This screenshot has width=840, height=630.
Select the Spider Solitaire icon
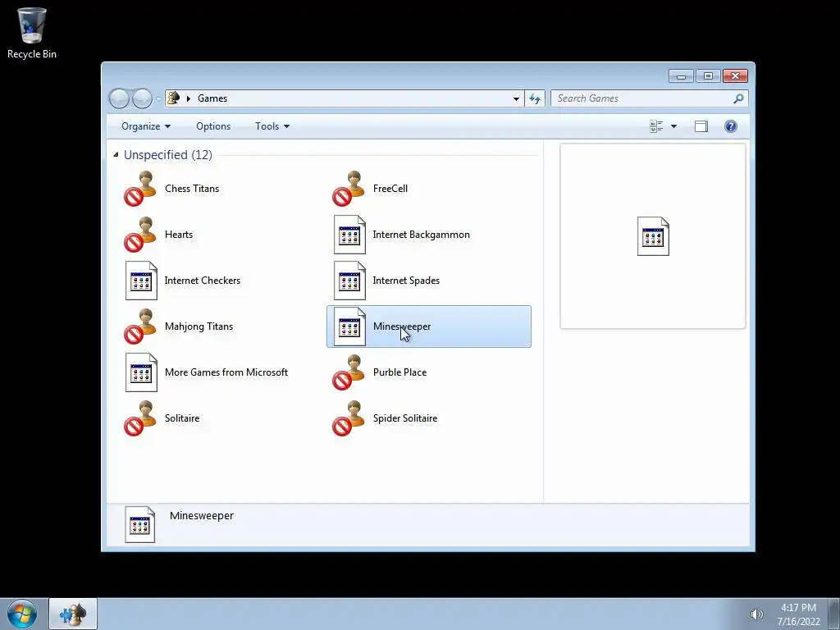point(349,418)
